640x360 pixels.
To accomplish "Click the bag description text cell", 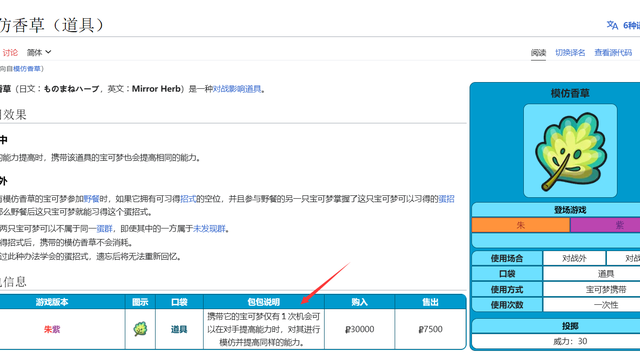I will click(x=264, y=329).
